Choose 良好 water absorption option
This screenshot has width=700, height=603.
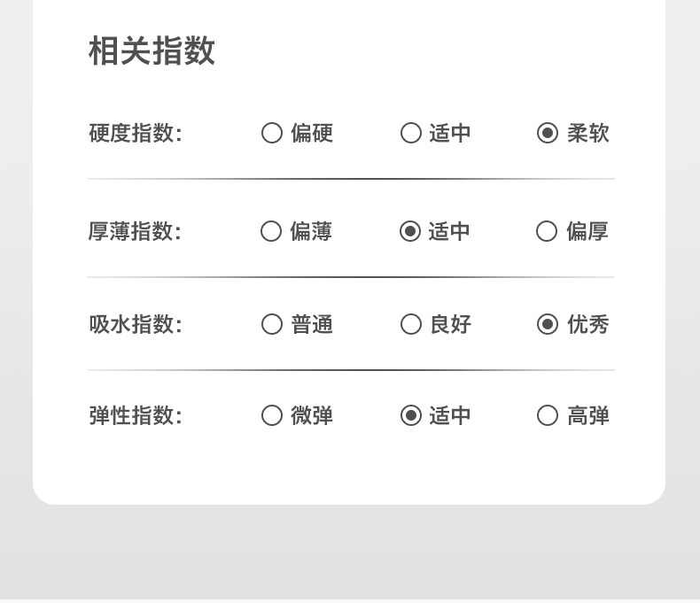(x=410, y=324)
